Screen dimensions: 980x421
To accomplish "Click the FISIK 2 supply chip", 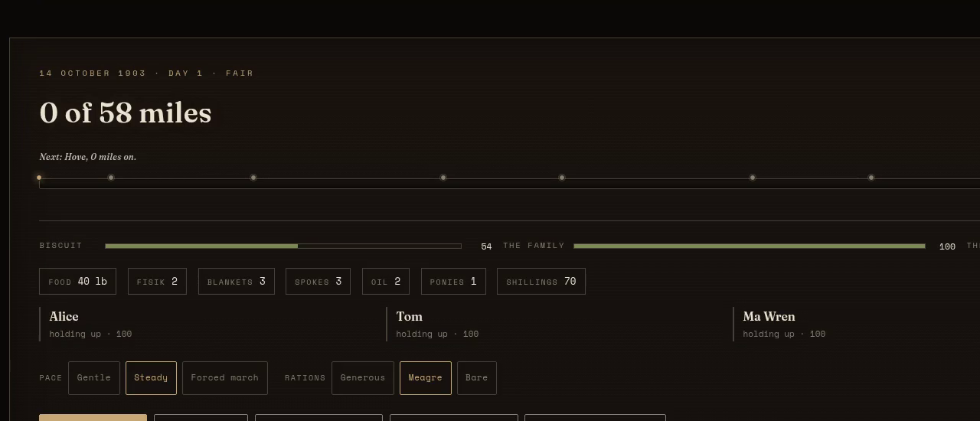I will pos(157,282).
